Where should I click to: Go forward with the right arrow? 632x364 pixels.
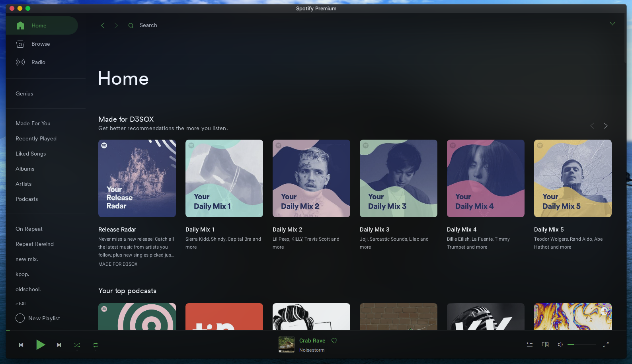tap(116, 25)
